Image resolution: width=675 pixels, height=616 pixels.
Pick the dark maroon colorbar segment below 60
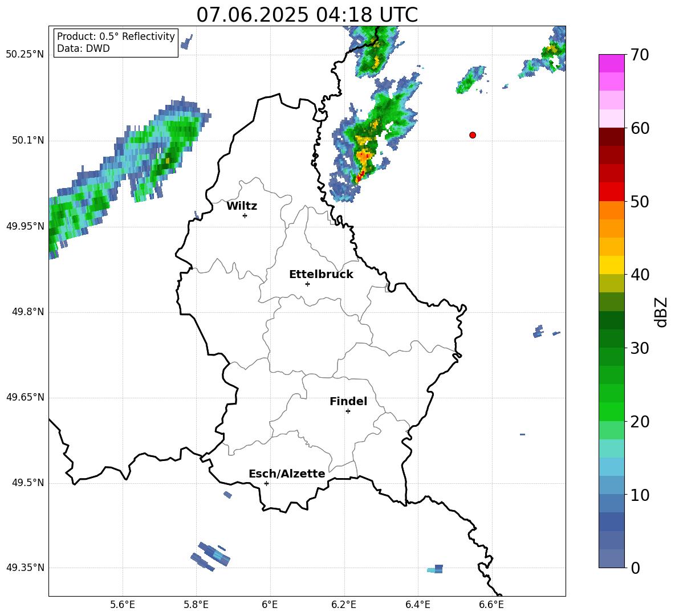tap(611, 137)
